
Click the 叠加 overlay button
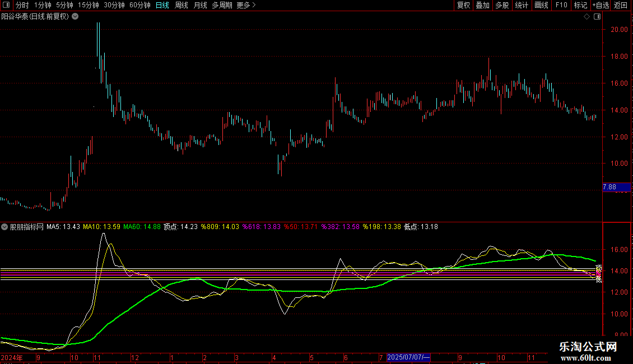(x=483, y=5)
